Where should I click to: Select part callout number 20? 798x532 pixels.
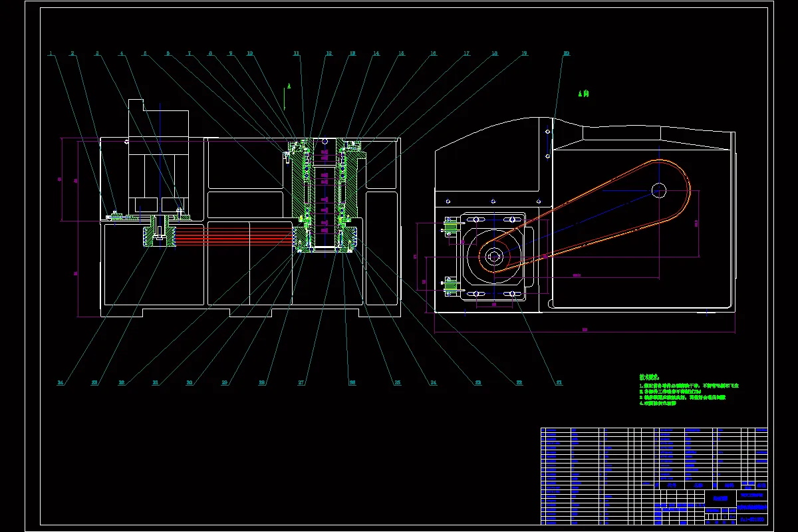point(566,54)
